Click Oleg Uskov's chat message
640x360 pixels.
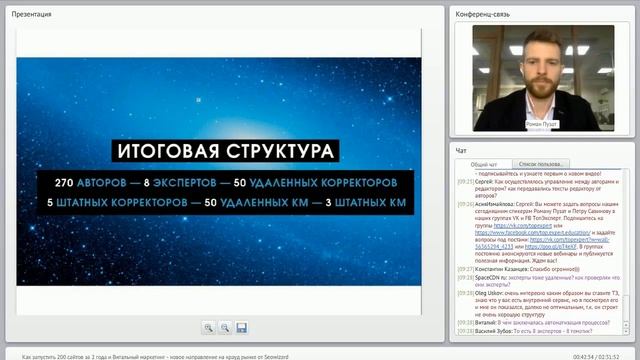click(x=539, y=304)
